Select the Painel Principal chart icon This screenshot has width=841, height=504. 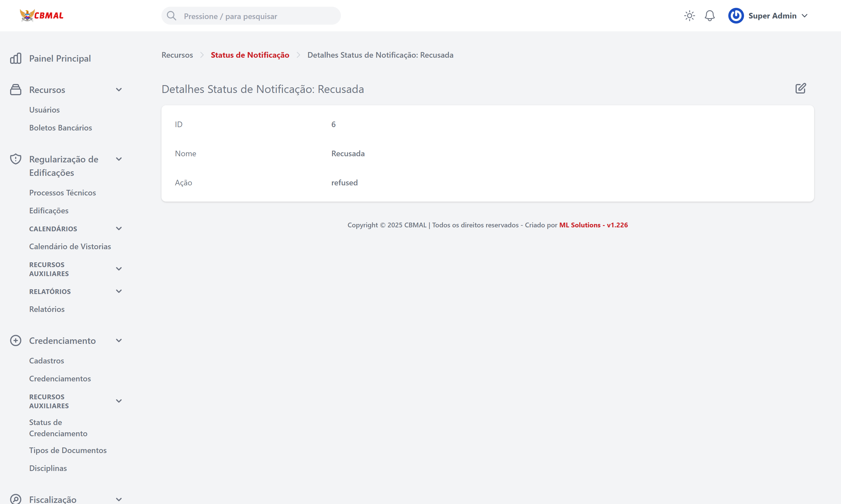coord(16,58)
